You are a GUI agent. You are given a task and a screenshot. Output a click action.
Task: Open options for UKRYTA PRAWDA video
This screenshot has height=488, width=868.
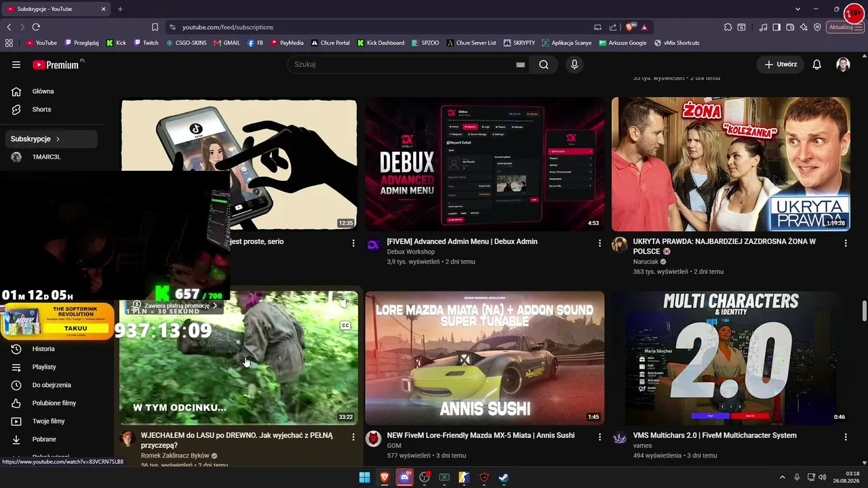(846, 243)
